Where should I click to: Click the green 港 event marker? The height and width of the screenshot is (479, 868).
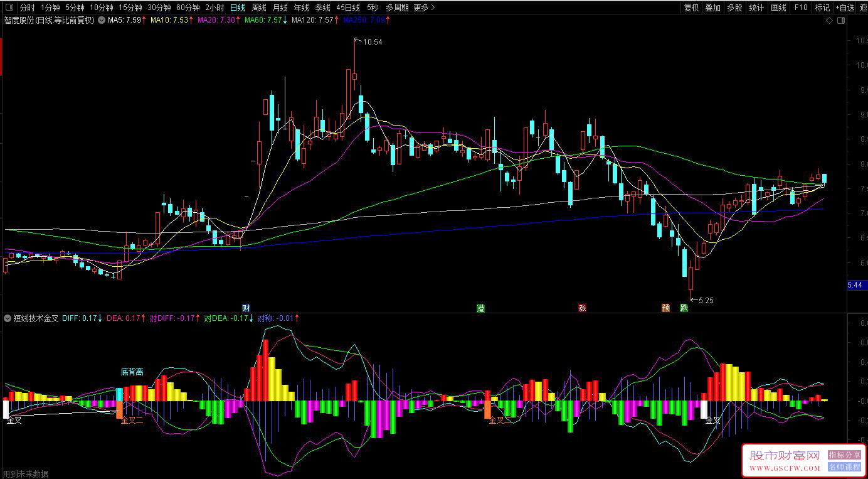(x=480, y=308)
